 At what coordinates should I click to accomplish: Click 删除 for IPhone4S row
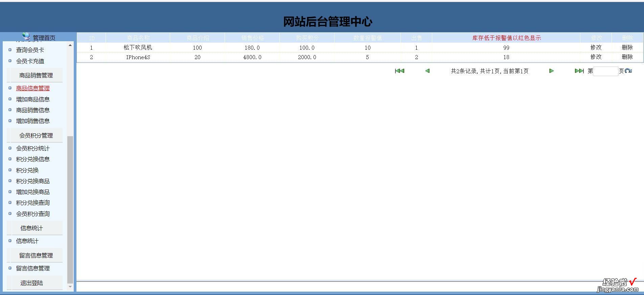[x=627, y=57]
